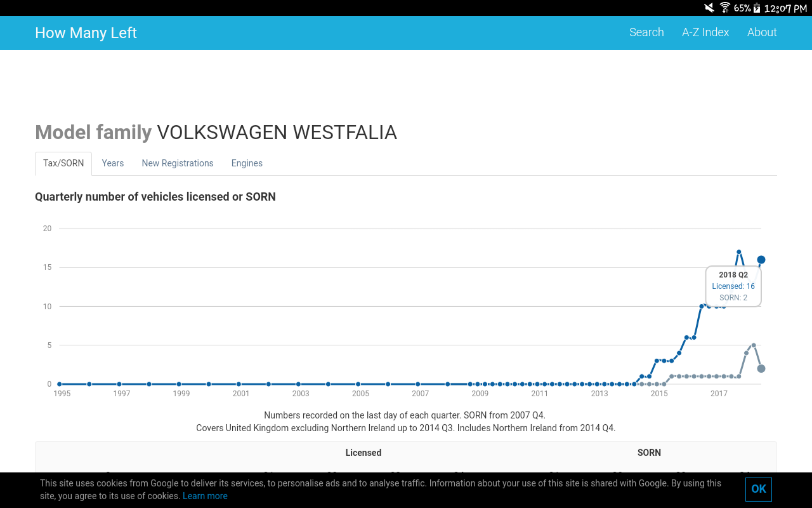The image size is (812, 508).
Task: Click the 1995 x-axis label
Action: click(x=62, y=394)
